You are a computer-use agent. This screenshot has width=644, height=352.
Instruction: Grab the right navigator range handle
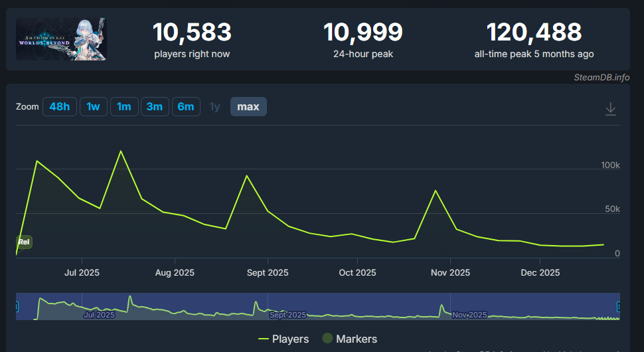[619, 306]
